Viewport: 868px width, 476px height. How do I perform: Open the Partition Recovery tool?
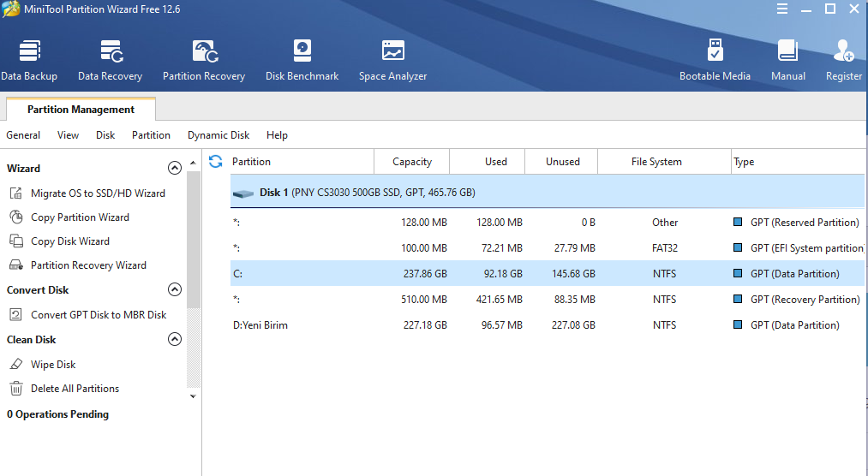pos(204,60)
